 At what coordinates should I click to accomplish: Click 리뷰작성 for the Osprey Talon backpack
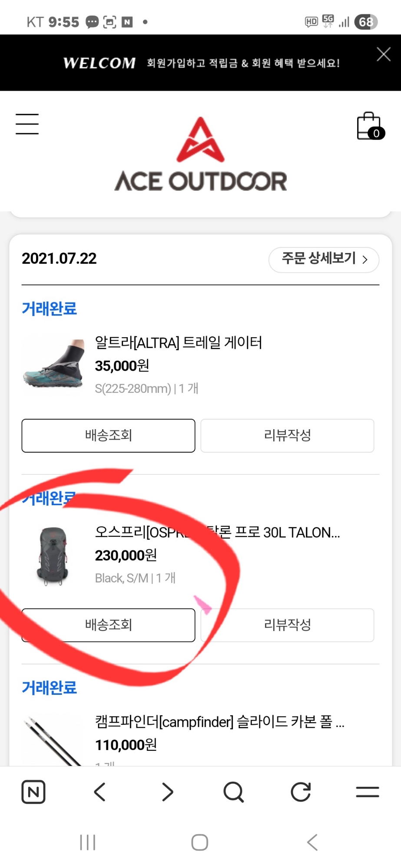[x=287, y=625]
